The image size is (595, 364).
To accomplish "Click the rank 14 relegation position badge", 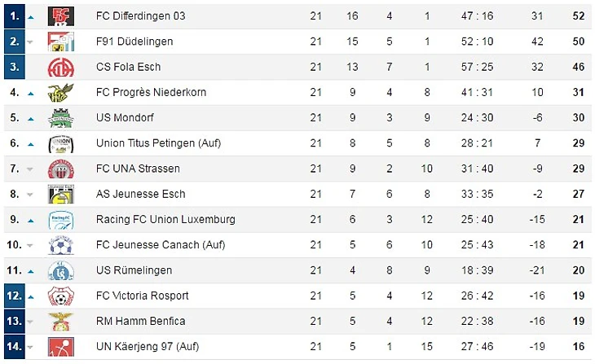I will click(x=15, y=346).
